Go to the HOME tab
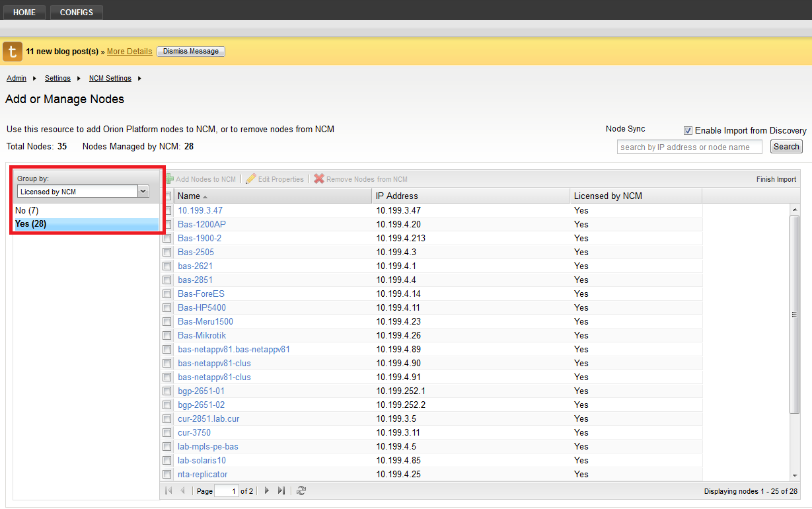Viewport: 812px width, 509px height. click(24, 11)
